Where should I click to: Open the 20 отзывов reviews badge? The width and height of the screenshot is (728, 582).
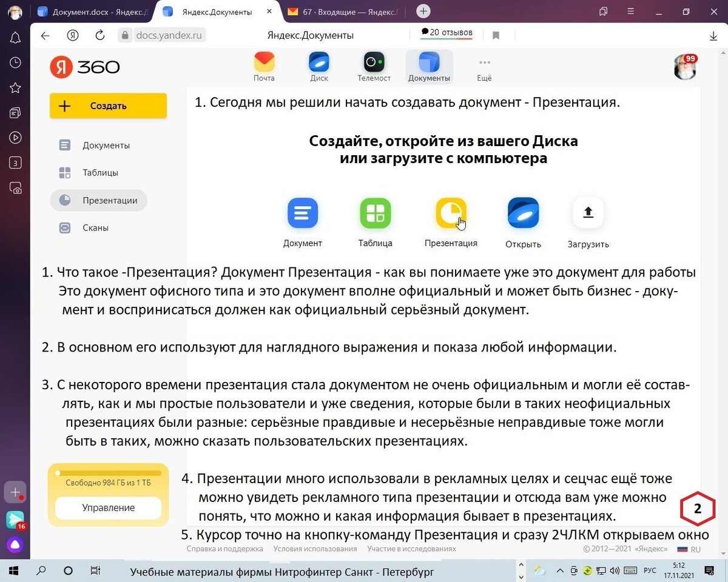(447, 33)
